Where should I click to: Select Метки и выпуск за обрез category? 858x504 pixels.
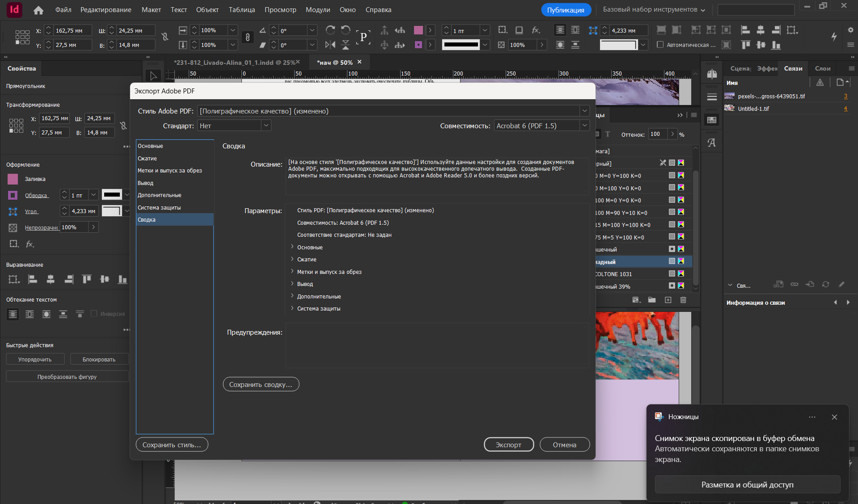[175, 171]
